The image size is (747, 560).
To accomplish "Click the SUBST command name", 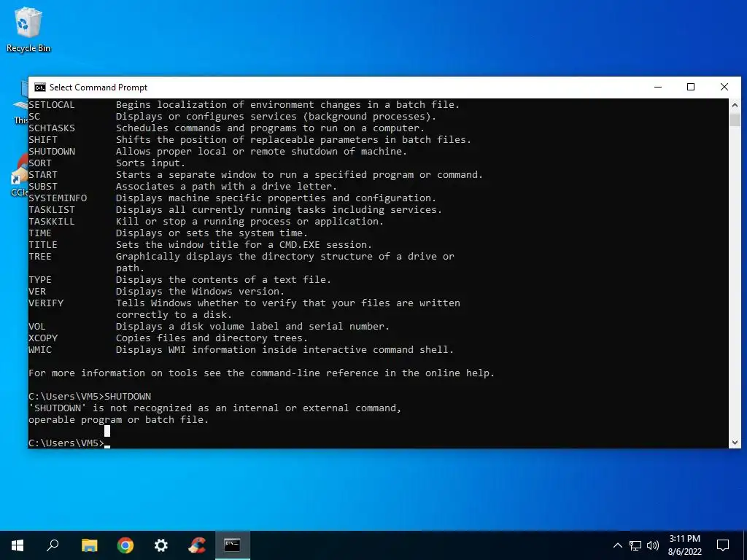I will [x=43, y=186].
